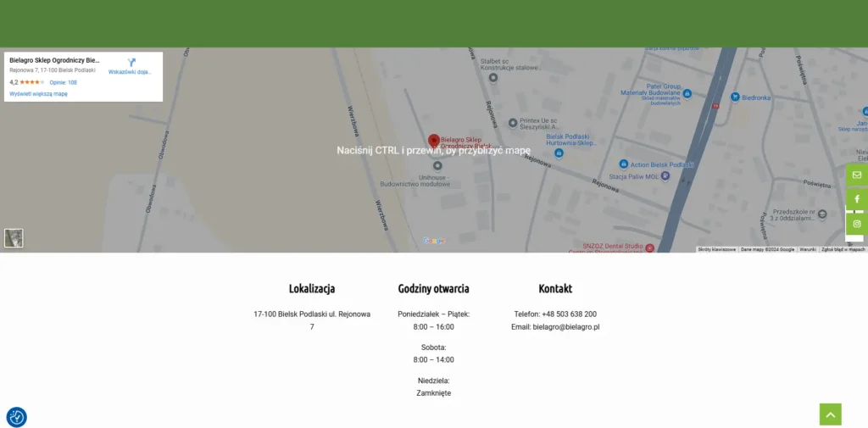868x428 pixels.
Task: Open the 'Warunki' terms link on map
Action: tap(808, 249)
